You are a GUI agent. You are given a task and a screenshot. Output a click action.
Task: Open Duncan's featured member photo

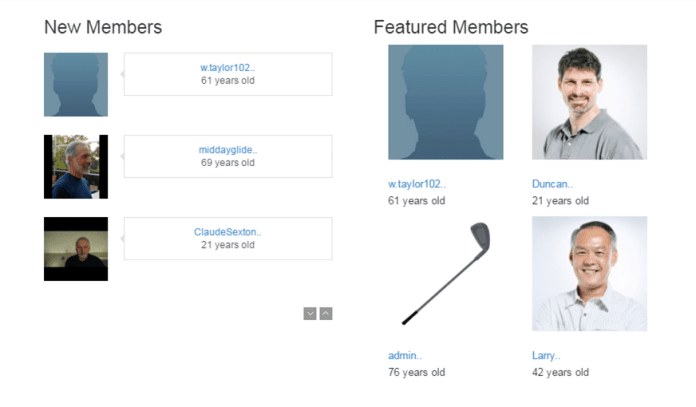[589, 102]
